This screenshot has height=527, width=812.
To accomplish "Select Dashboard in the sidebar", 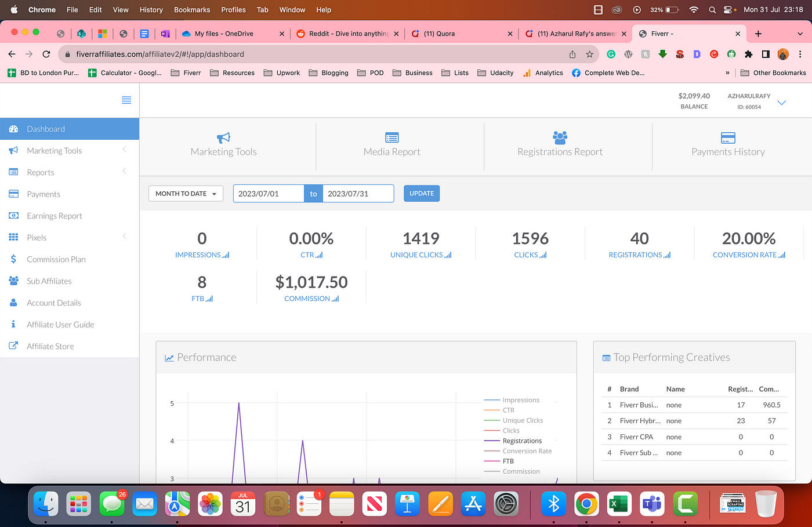I will click(x=70, y=129).
